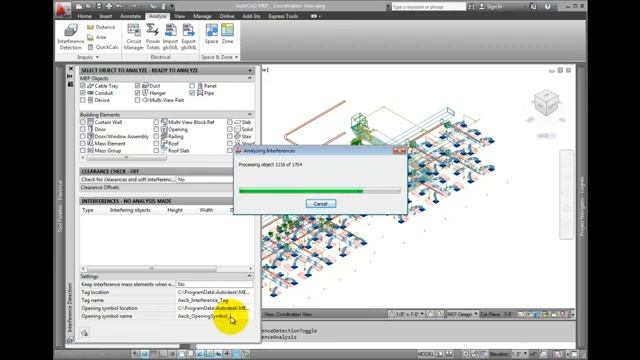Click the search keyword input field
Viewport: 640px width, 360px height.
click(429, 7)
